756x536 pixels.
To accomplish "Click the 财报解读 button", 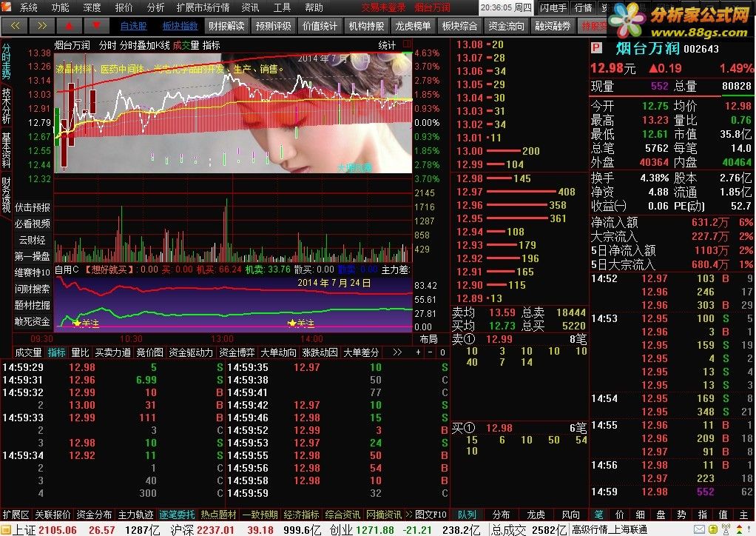I will [226, 26].
